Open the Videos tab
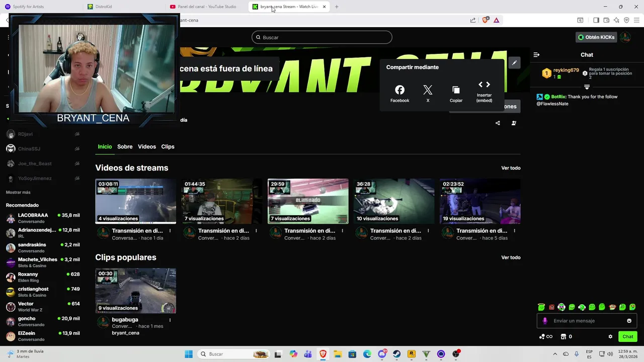Screen dimensions: 644x362 point(147,147)
